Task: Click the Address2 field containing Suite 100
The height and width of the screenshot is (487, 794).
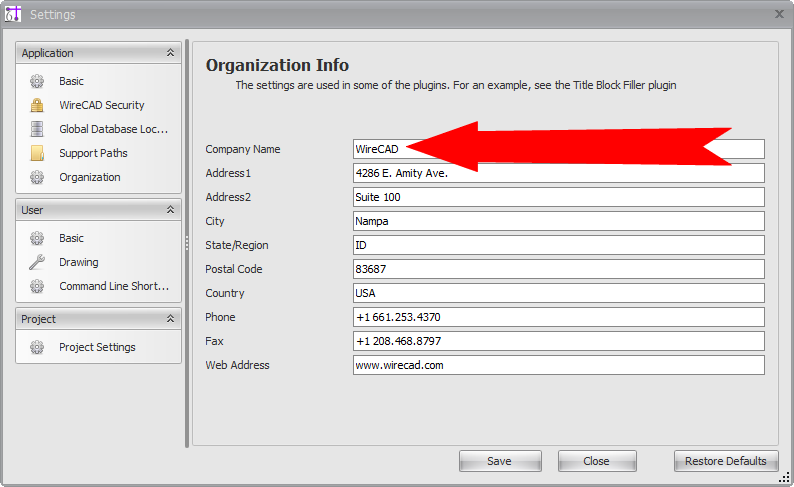Action: [559, 197]
